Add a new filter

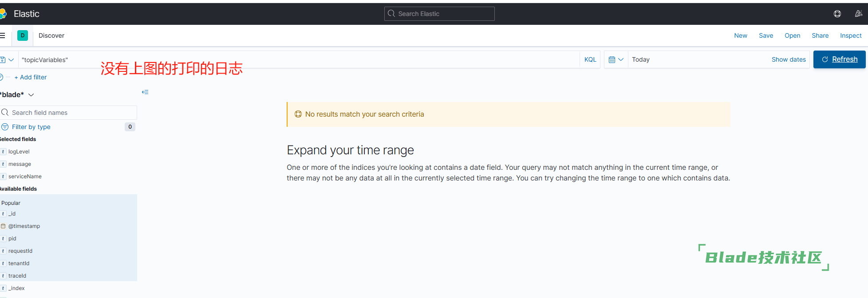pyautogui.click(x=30, y=77)
